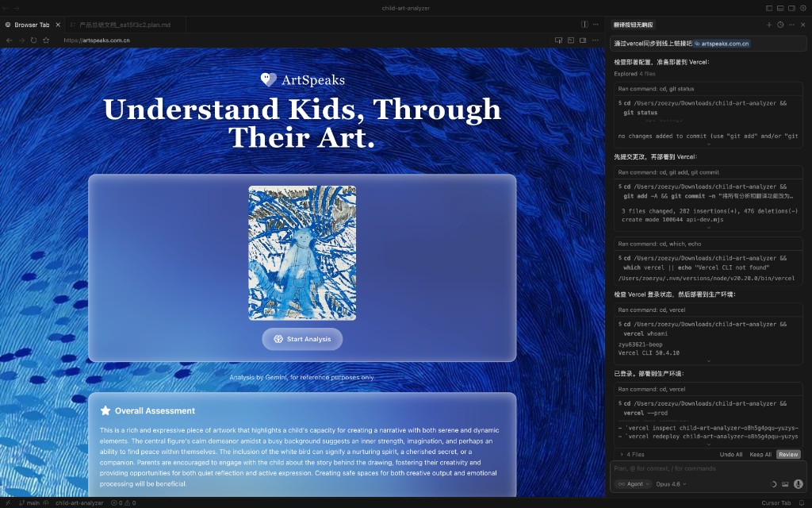Switch to the Browser Tab
Viewport: 812px width, 508px height.
coord(30,24)
